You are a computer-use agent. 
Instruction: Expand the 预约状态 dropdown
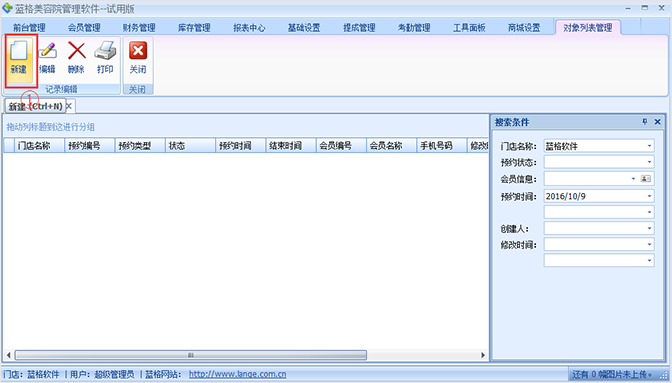649,162
